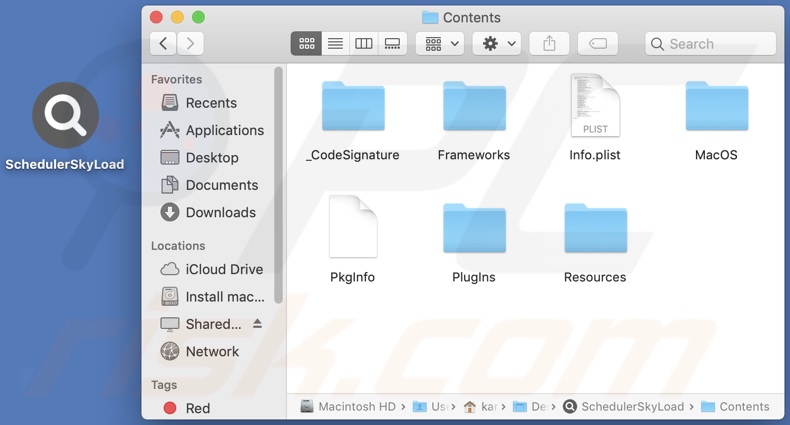
Task: Click the Edit Tags toolbar button
Action: tap(598, 44)
